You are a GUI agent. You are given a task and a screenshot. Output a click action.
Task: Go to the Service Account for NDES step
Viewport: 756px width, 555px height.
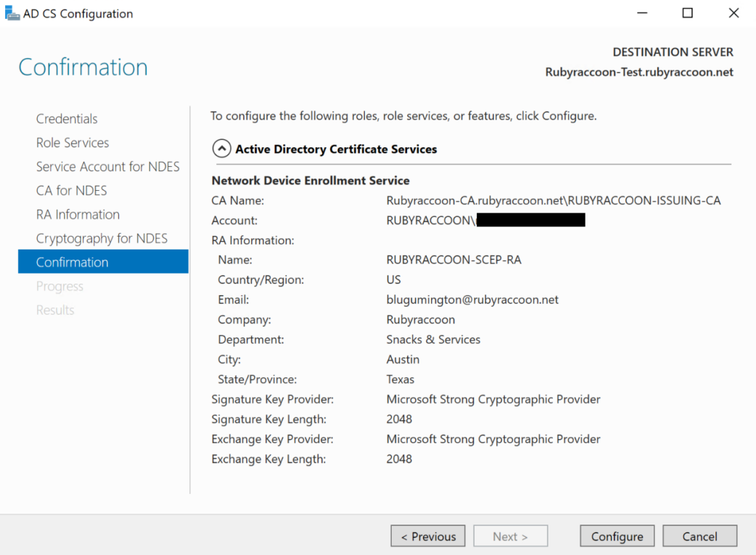[x=107, y=166]
